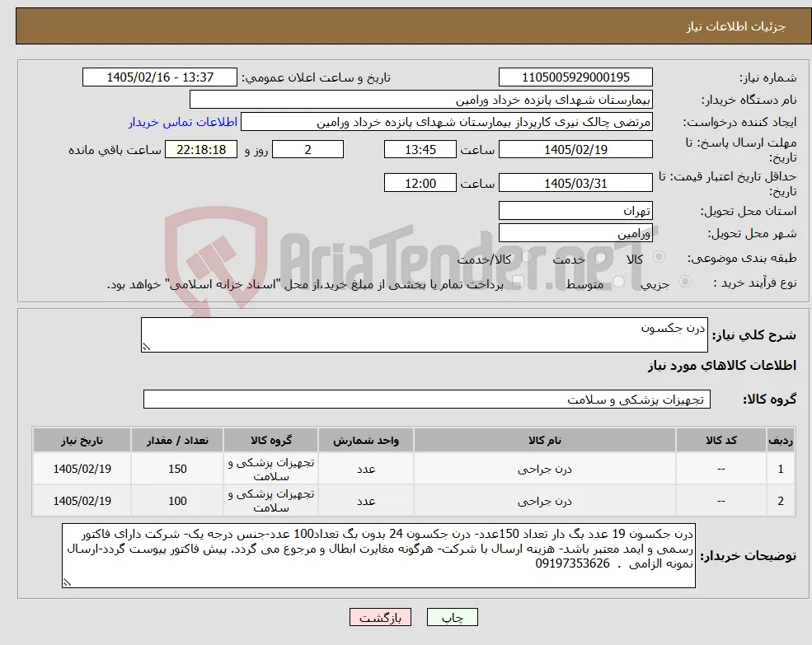Click the گروه کالا column header
812x645 pixels.
(x=271, y=441)
